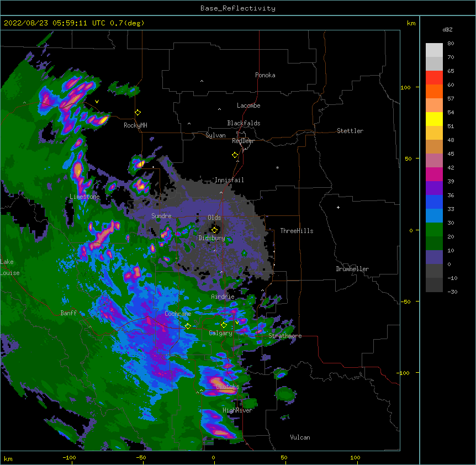476x465 pixels.
Task: Click the yellow diamond marker beside RockyMH
Action: pyautogui.click(x=138, y=113)
